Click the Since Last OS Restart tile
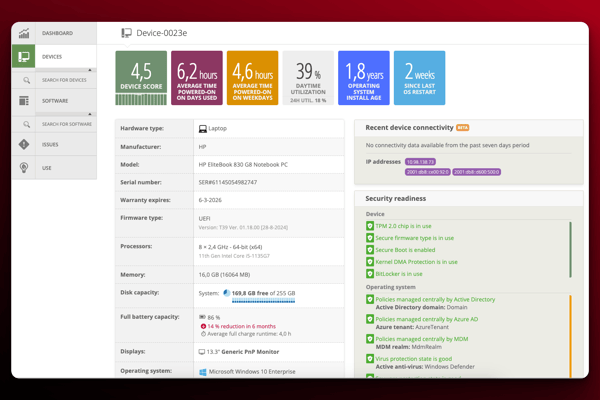600x400 pixels. coord(419,78)
